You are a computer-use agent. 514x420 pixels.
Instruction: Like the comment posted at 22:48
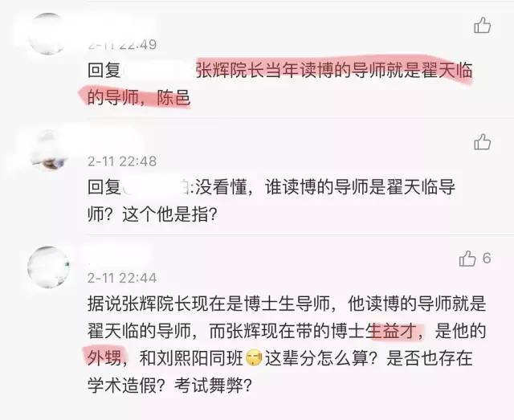click(482, 142)
